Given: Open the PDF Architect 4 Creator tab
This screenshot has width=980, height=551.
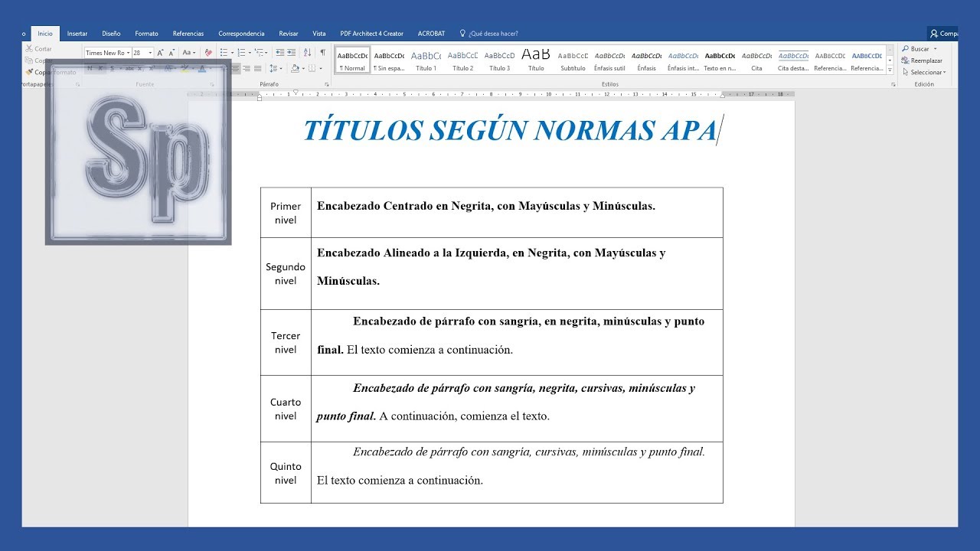Looking at the screenshot, I should (x=371, y=34).
